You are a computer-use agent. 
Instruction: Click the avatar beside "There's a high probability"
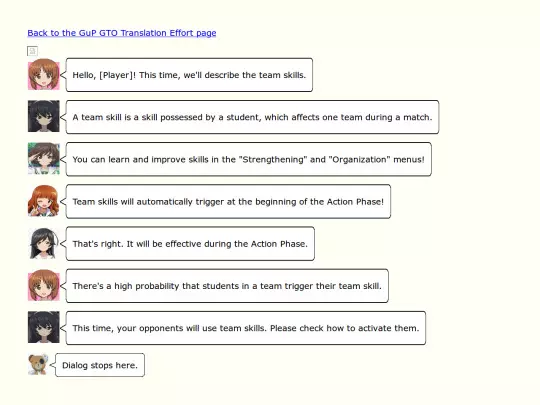(x=44, y=285)
